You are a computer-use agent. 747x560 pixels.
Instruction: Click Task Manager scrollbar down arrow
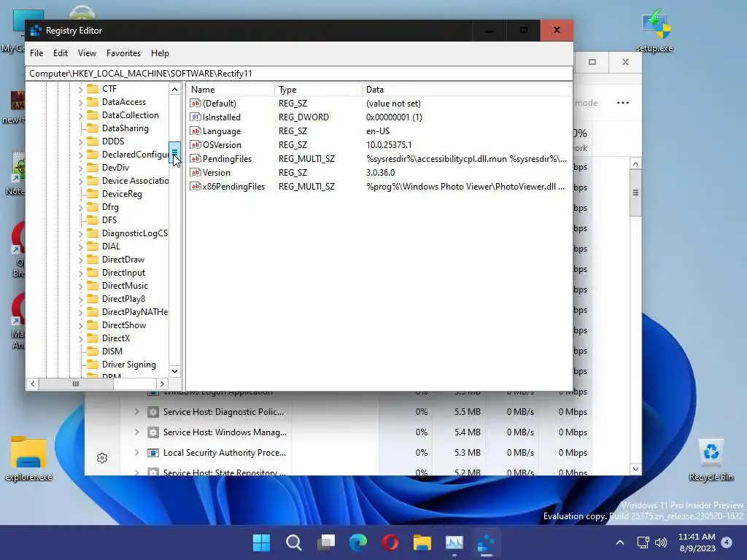tap(635, 469)
